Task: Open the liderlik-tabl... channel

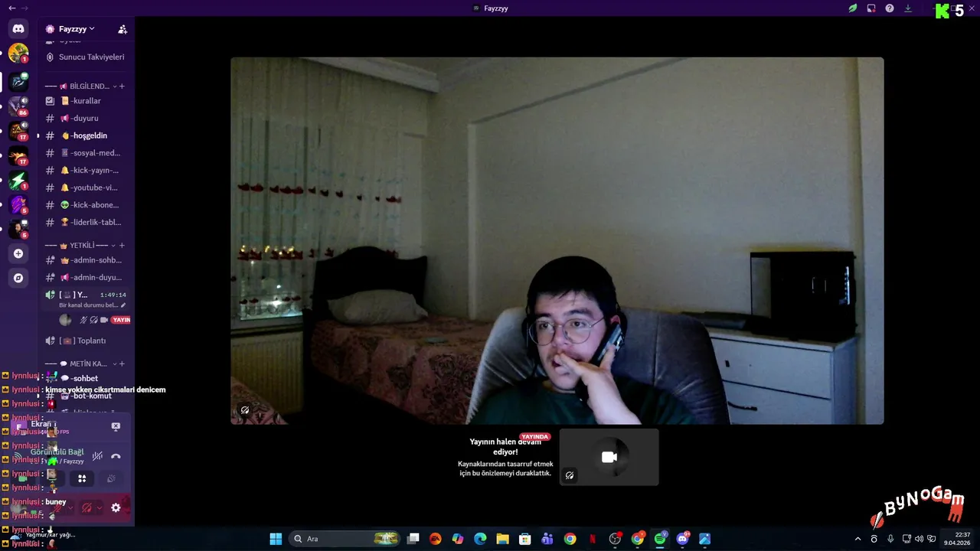Action: 86,223
